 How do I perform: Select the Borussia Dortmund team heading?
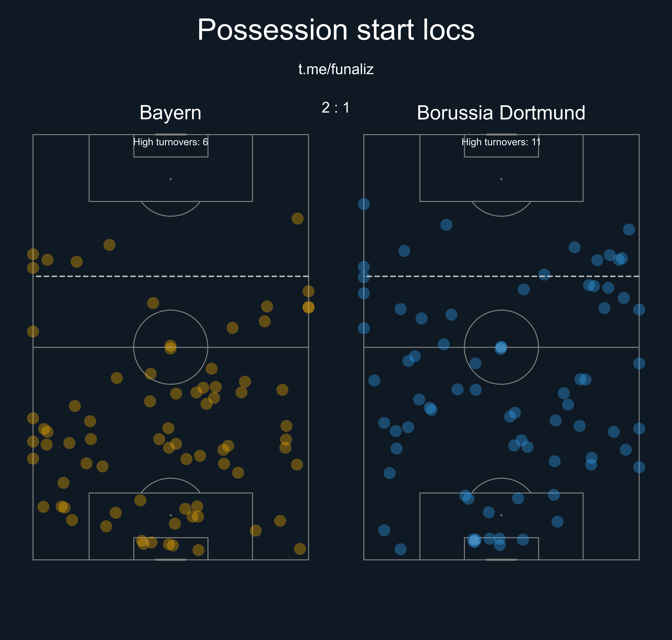[x=501, y=113]
